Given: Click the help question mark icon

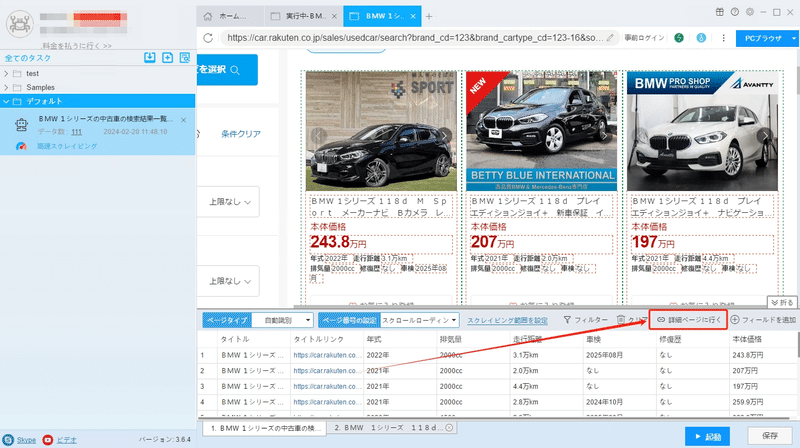Looking at the screenshot, I should tap(735, 12).
